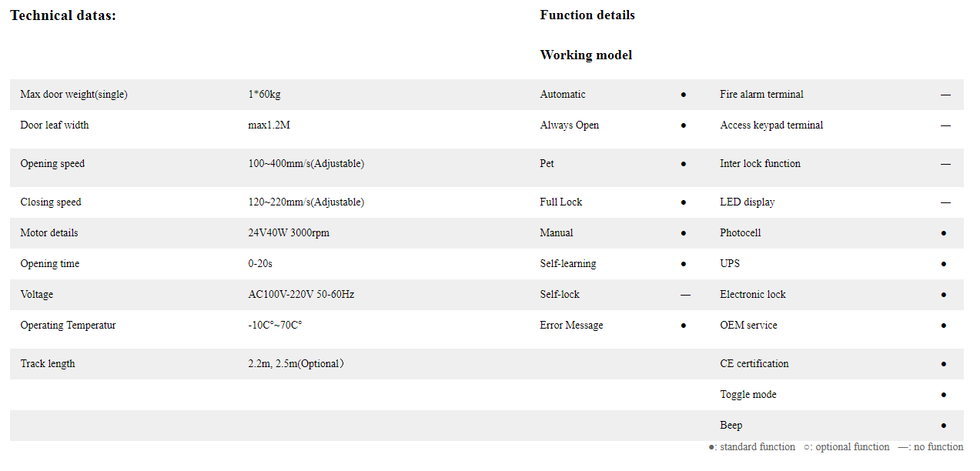Click the Function details heading
Image resolution: width=980 pixels, height=471 pixels.
(x=587, y=15)
